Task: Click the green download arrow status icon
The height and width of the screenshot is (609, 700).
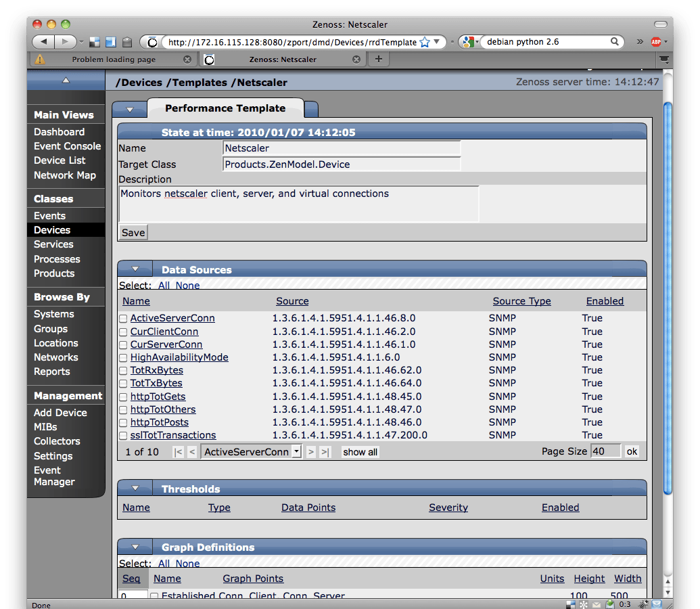Action: [610, 604]
